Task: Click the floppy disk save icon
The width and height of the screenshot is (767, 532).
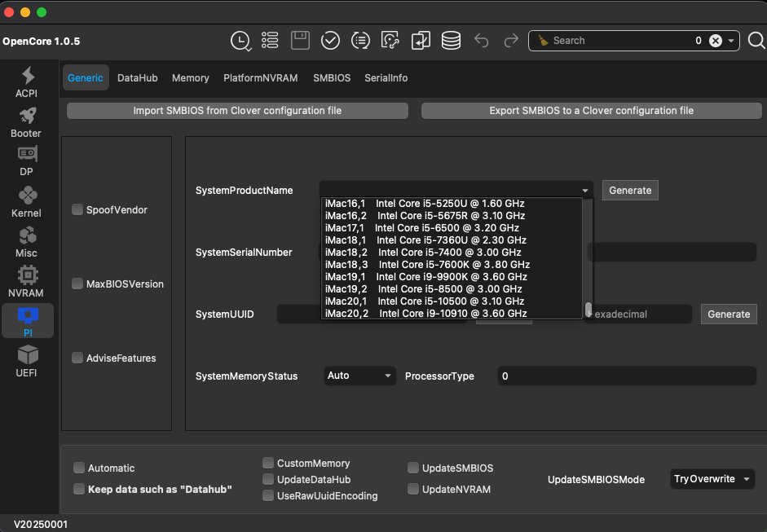Action: coord(300,41)
